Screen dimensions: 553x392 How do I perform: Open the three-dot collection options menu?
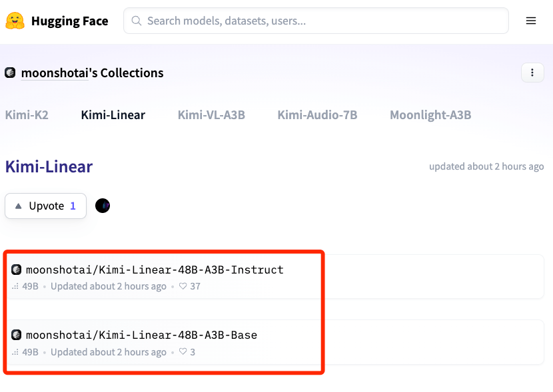point(532,73)
